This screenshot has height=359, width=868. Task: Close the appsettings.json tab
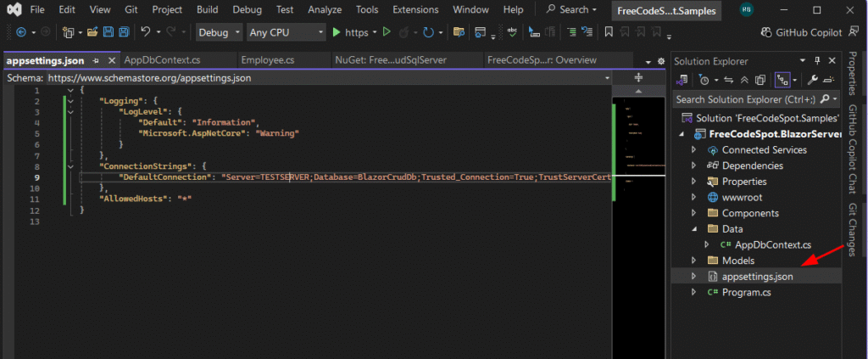point(111,60)
